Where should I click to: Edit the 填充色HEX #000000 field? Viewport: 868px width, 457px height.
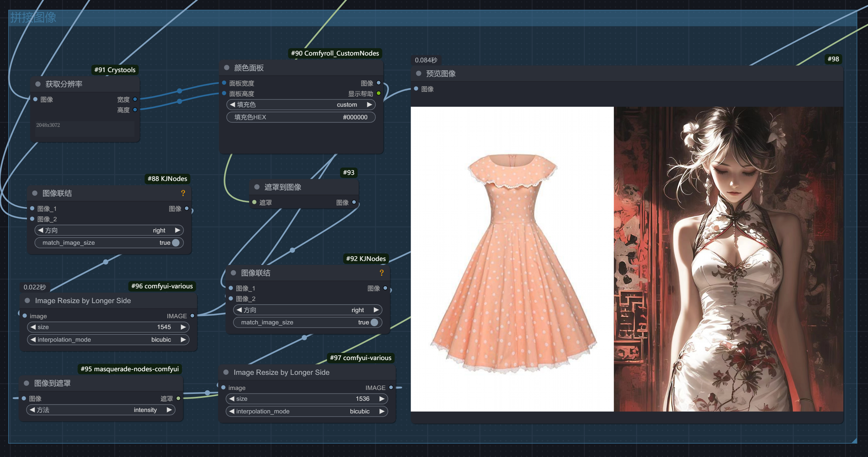[x=301, y=117]
